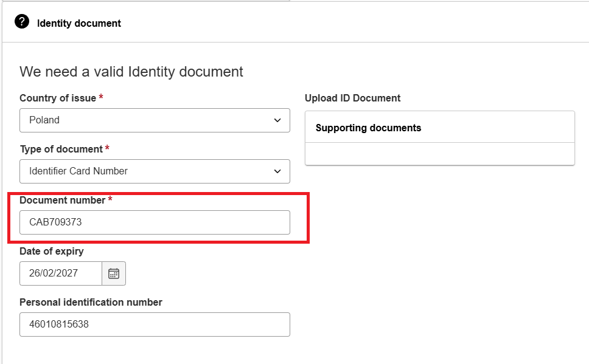Click the Country of issue label
The height and width of the screenshot is (364, 589).
click(58, 98)
